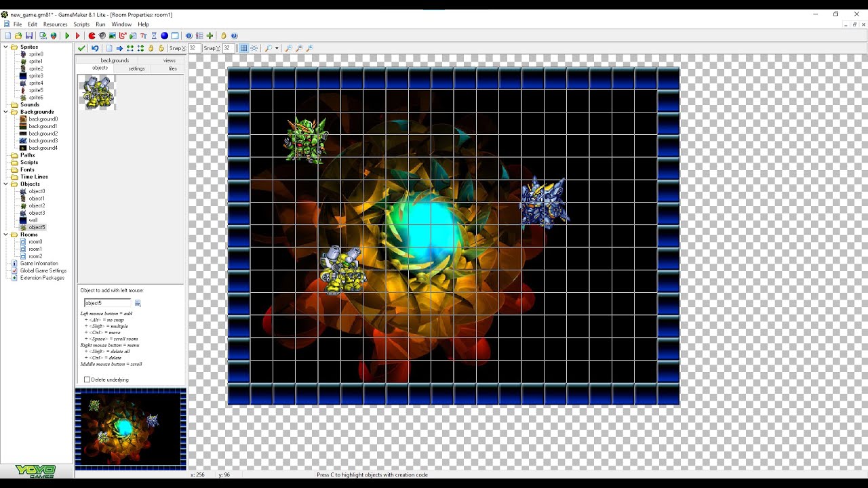Open the show options magnifier dropdown arrow

pyautogui.click(x=277, y=48)
